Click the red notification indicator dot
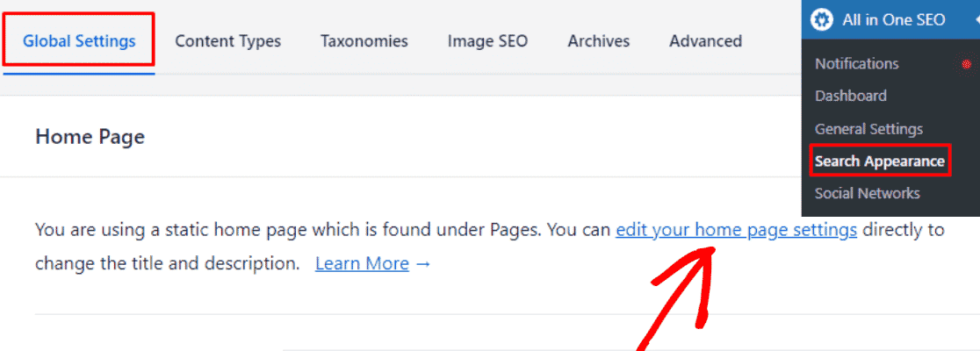Screen dimensions: 980x351 click(x=966, y=64)
